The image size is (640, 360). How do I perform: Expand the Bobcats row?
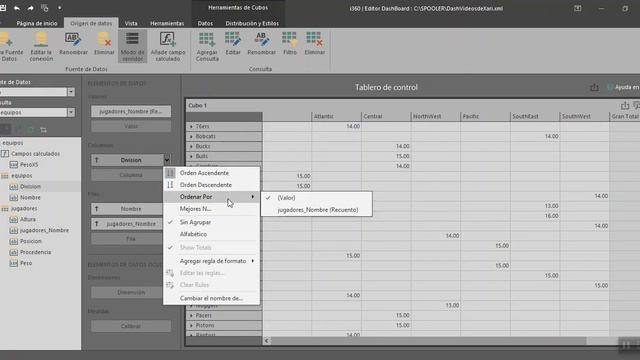[191, 136]
